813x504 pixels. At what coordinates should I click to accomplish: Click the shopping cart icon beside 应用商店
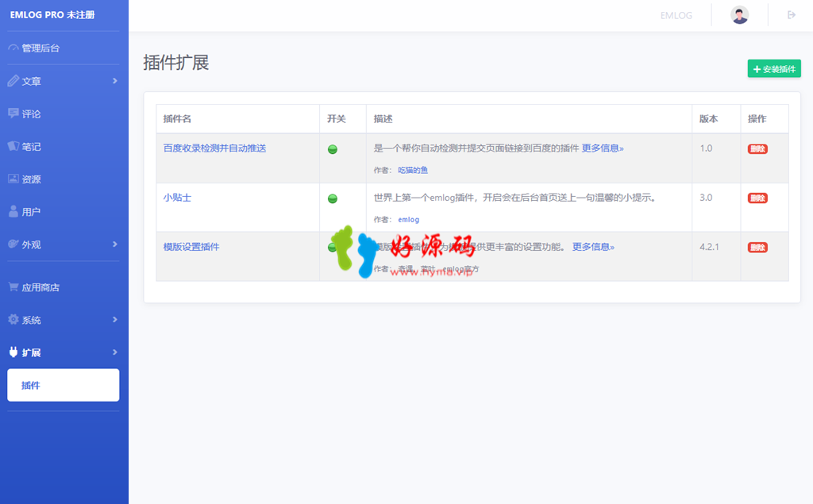[13, 287]
